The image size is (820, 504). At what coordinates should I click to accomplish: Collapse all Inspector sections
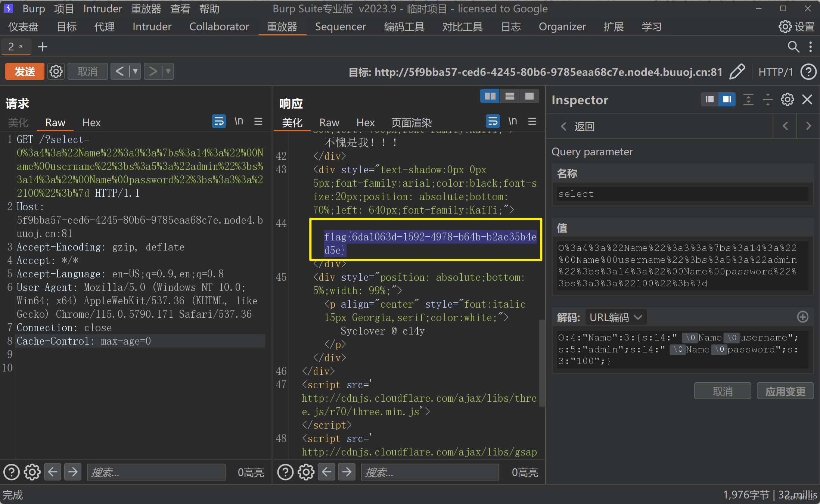coord(768,99)
